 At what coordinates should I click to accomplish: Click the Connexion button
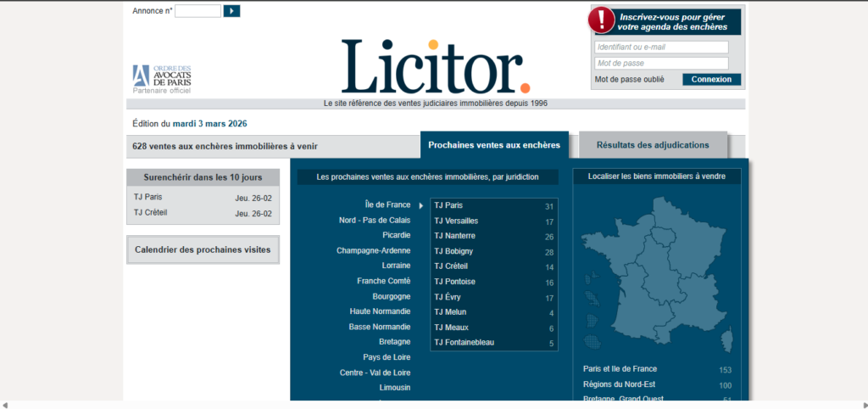click(x=711, y=79)
